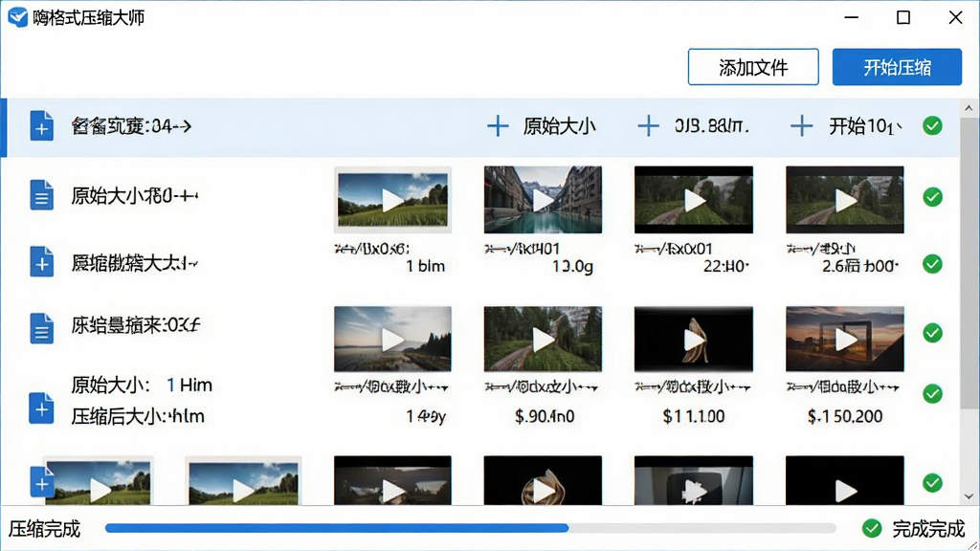Click the app logo in title bar

(x=17, y=17)
